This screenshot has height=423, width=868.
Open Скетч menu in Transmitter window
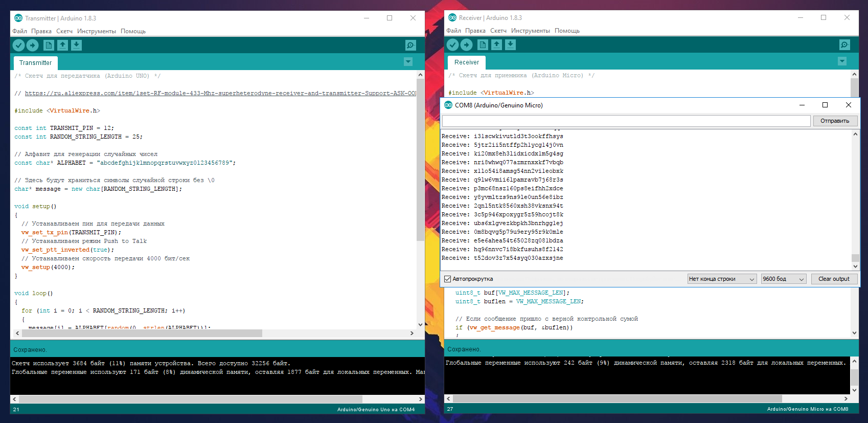coord(64,31)
